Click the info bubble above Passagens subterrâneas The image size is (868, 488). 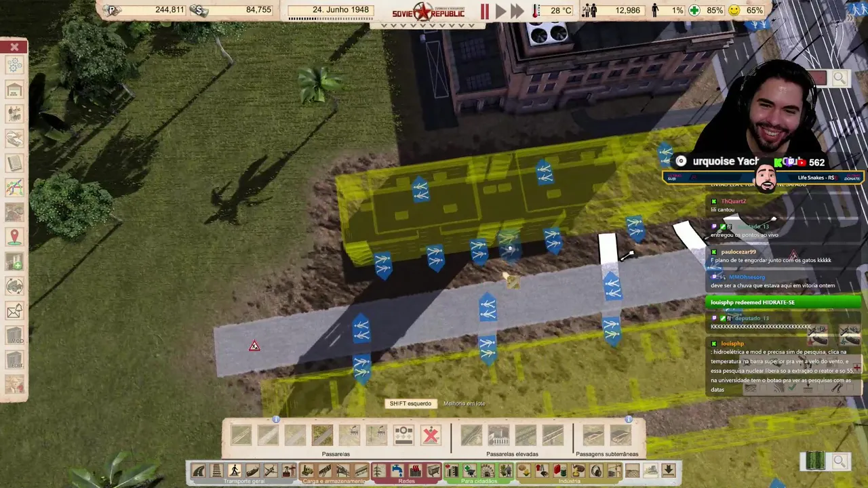coord(629,420)
